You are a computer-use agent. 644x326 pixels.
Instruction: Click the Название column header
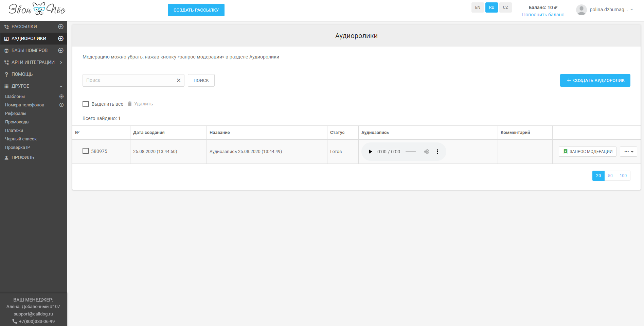[220, 133]
